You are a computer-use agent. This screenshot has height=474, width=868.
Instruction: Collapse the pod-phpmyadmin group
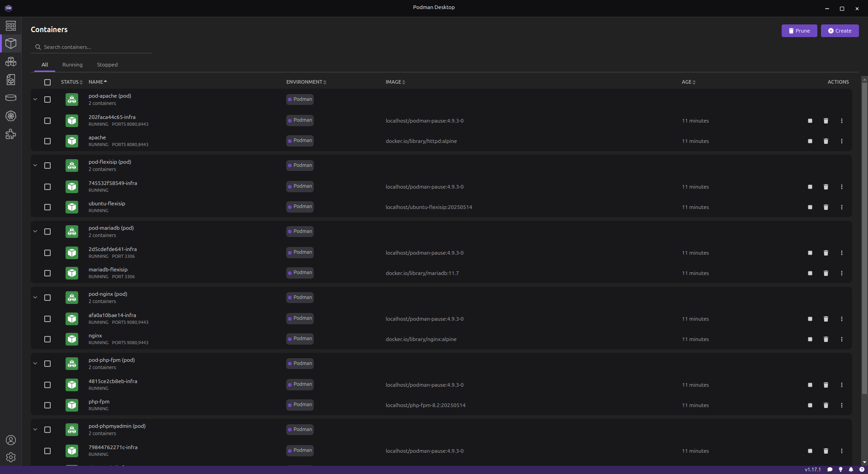[x=35, y=430]
